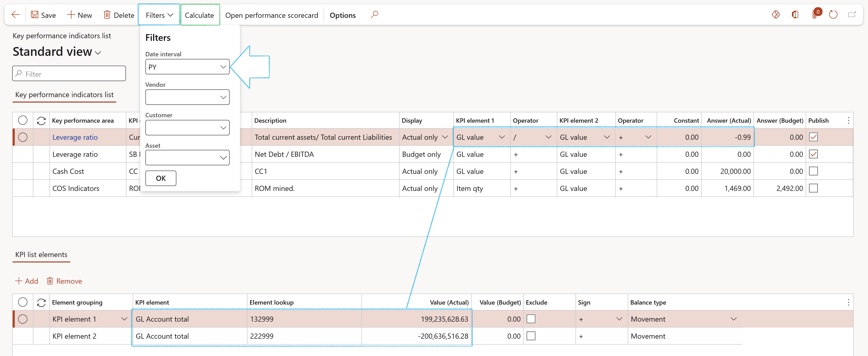The image size is (868, 356).
Task: Click the Calculate button
Action: point(199,15)
